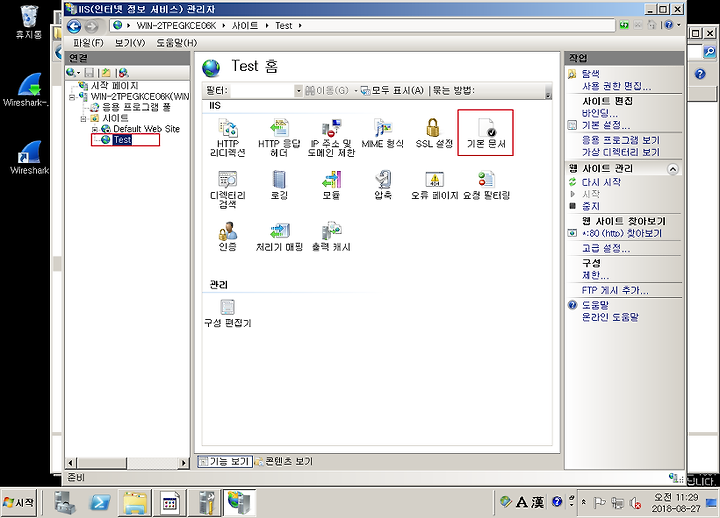This screenshot has width=720, height=518.
Task: Click 가상 디렉터리 보기 link
Action: click(x=620, y=152)
